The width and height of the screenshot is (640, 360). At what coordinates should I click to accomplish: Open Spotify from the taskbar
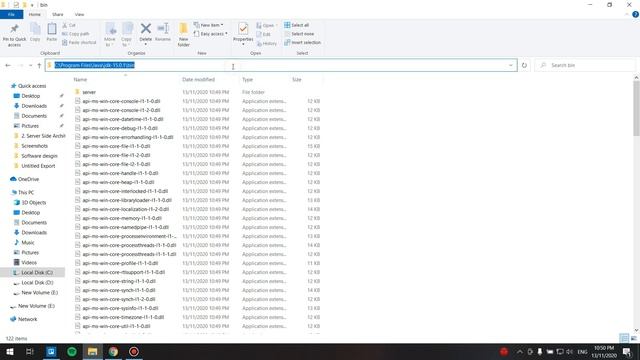coord(72,351)
